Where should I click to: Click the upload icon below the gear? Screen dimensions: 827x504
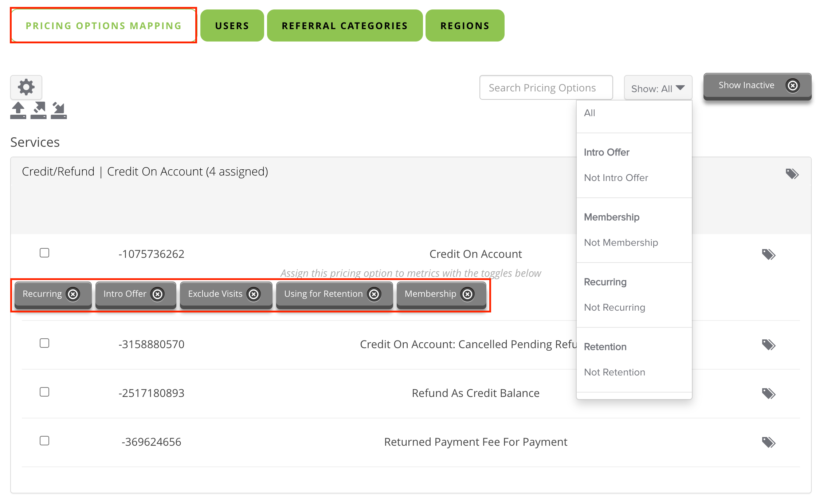[18, 110]
